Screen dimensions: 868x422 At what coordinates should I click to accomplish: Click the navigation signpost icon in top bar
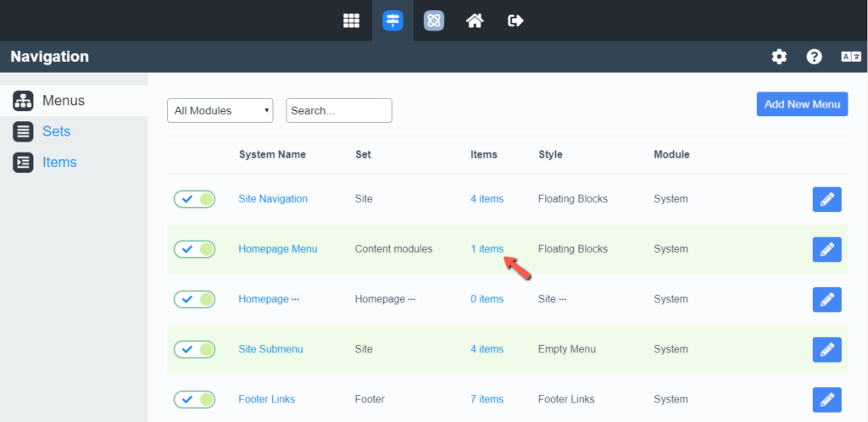tap(392, 20)
